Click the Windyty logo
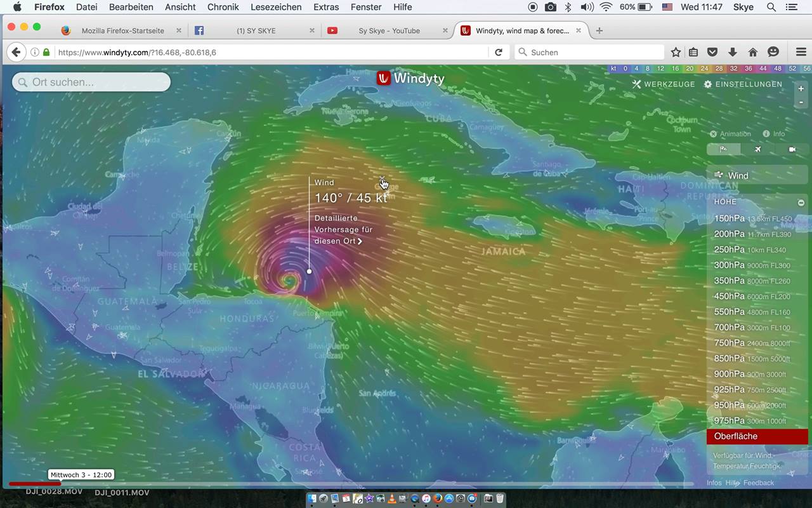Viewport: 812px width, 508px height. [x=410, y=78]
